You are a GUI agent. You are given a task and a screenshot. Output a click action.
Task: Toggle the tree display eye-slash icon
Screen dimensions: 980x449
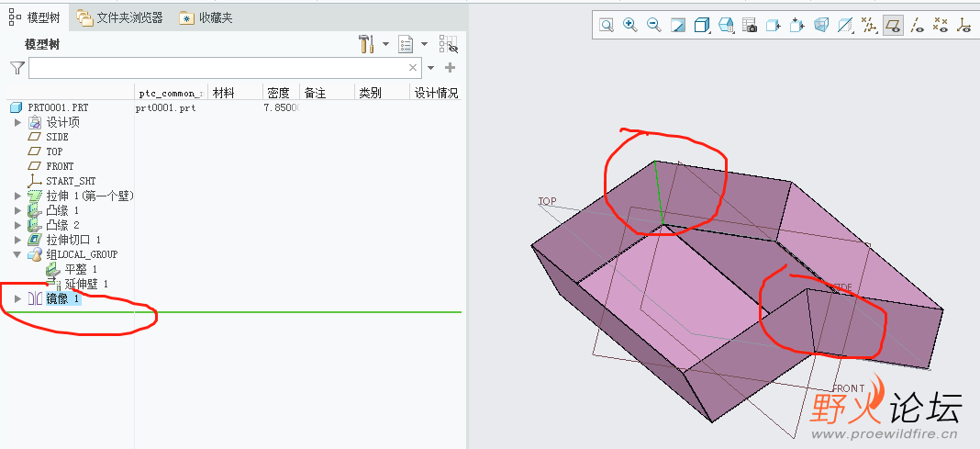coord(449,44)
